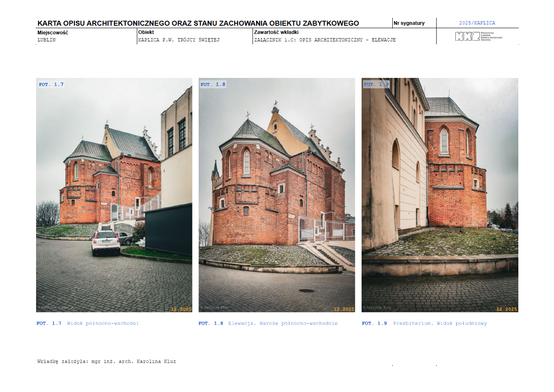Open photo FOT. 1.7 with the white car
Viewport: 554px width, 392px height.
pyautogui.click(x=114, y=195)
